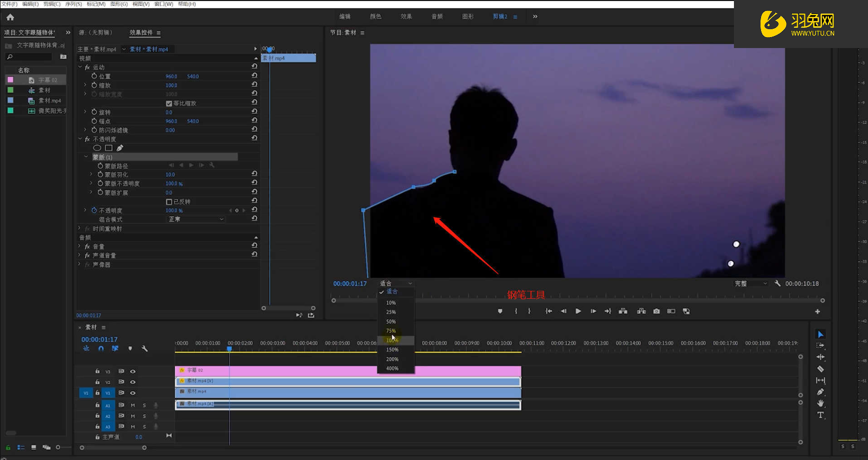Image resolution: width=868 pixels, height=460 pixels.
Task: Check the 已反转 checkbox
Action: 169,202
